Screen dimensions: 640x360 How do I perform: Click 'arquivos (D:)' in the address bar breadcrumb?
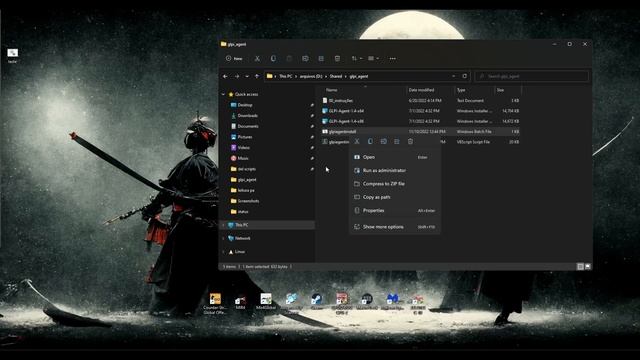coord(311,76)
